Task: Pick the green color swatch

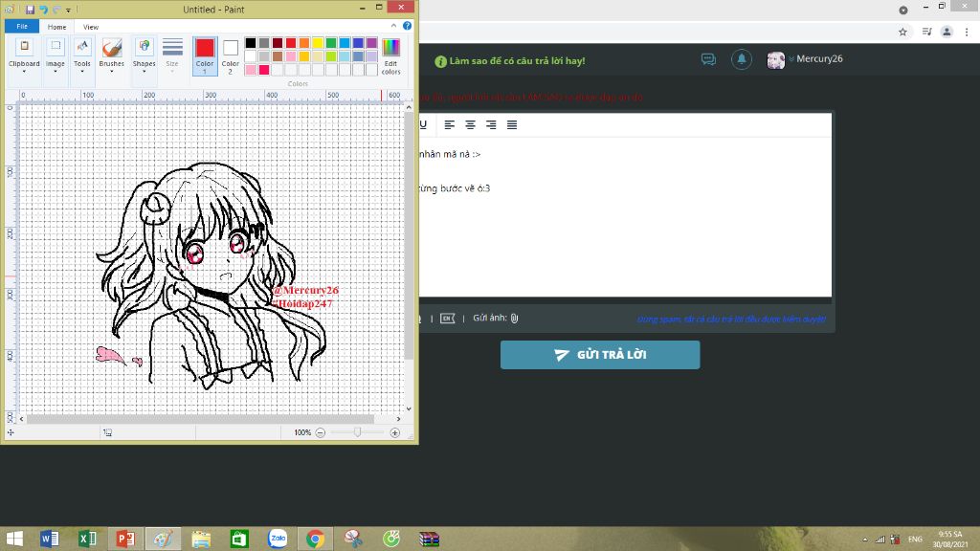Action: click(331, 43)
